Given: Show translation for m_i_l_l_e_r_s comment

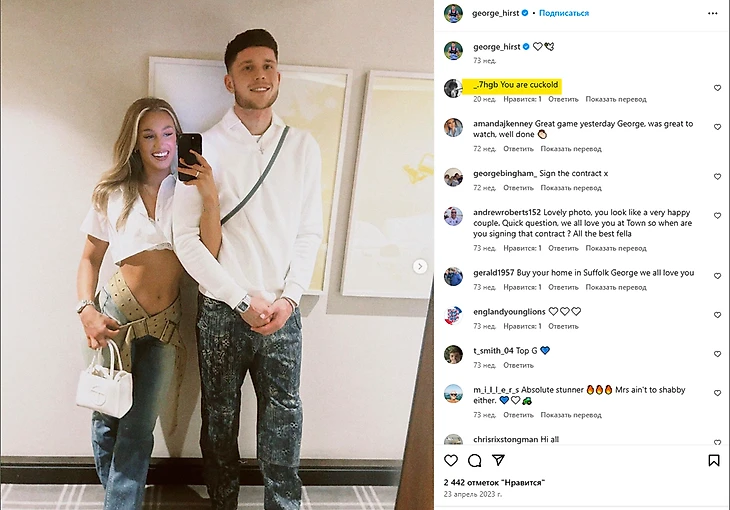Looking at the screenshot, I should tap(571, 415).
